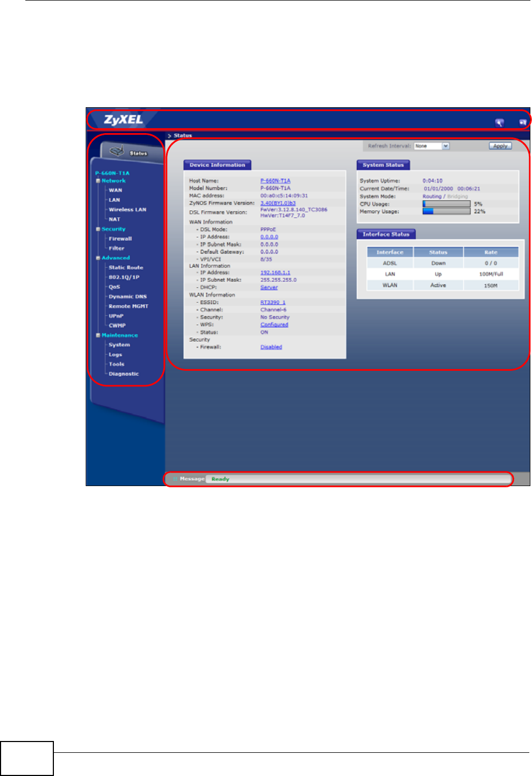Open Remote MGMT settings
This screenshot has height=776, width=532.
pos(128,306)
